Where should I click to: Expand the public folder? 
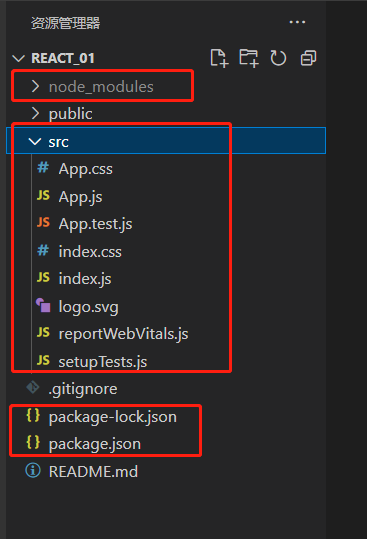pos(35,113)
